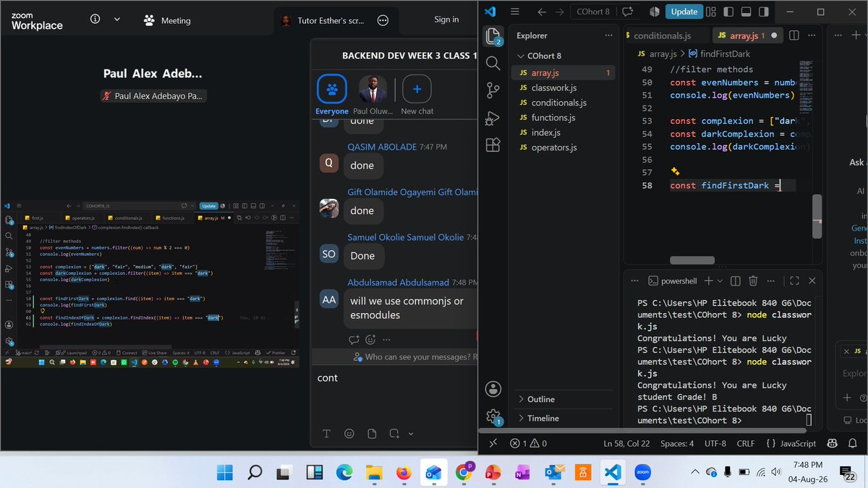Open the emoji picker in Zoom chat toolbar

click(x=349, y=434)
